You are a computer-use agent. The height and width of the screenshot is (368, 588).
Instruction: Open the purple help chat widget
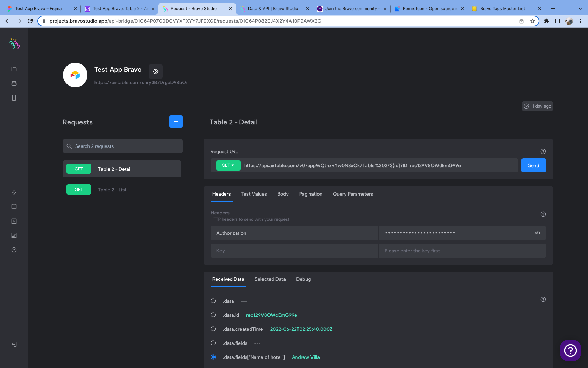(x=570, y=350)
